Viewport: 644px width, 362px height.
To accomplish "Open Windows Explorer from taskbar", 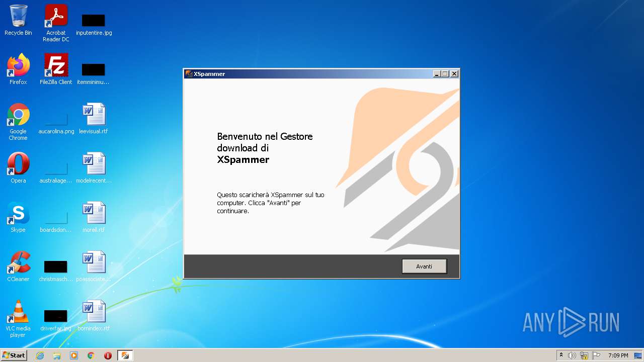I will tap(57, 355).
